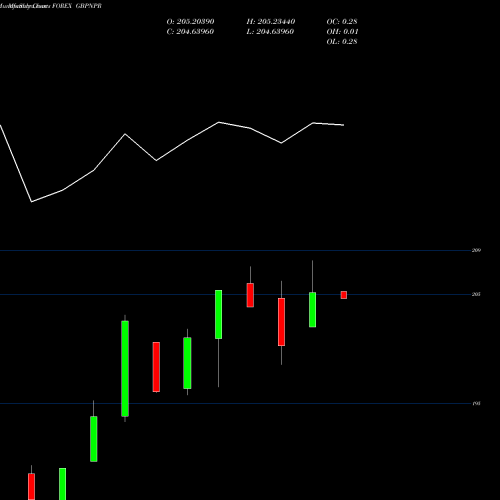This screenshot has width=500, height=500.
Task: Click the 209 horizontal gridline
Action: pyautogui.click(x=235, y=250)
